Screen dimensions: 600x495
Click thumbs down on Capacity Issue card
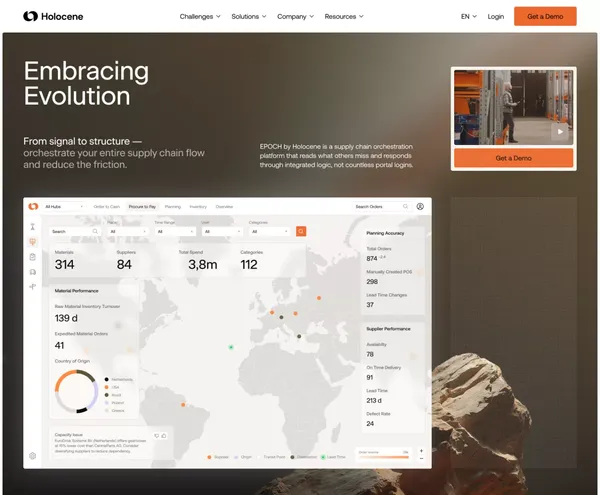point(157,436)
